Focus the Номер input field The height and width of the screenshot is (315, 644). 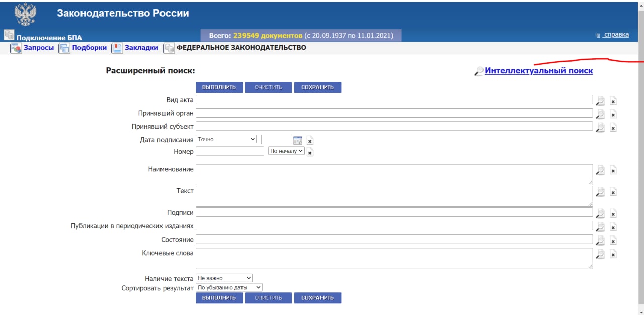click(230, 151)
